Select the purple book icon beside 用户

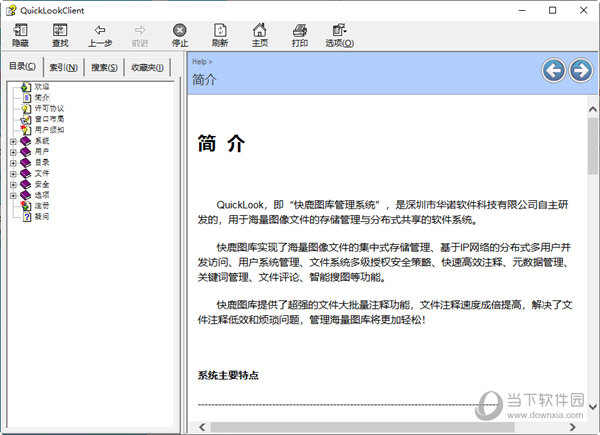26,152
